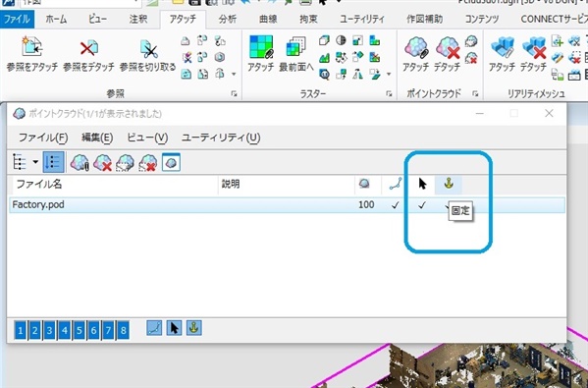The width and height of the screenshot is (588, 388).
Task: Open the 編集(E) menu in point cloud dialog
Action: pos(97,138)
